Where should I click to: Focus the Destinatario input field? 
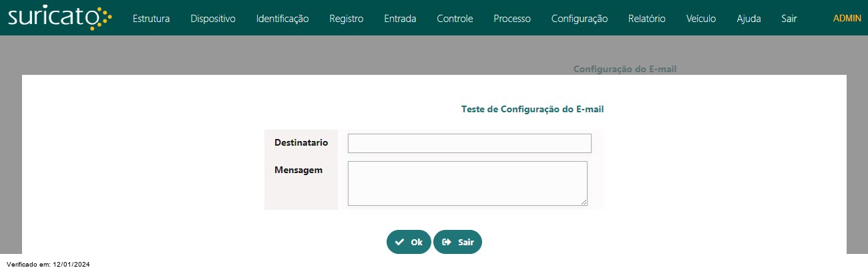click(469, 143)
